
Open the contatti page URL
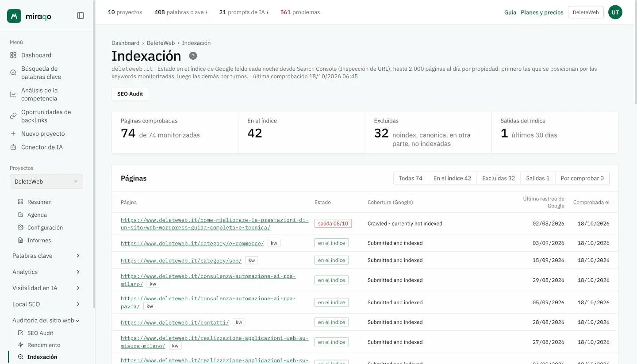pyautogui.click(x=175, y=322)
